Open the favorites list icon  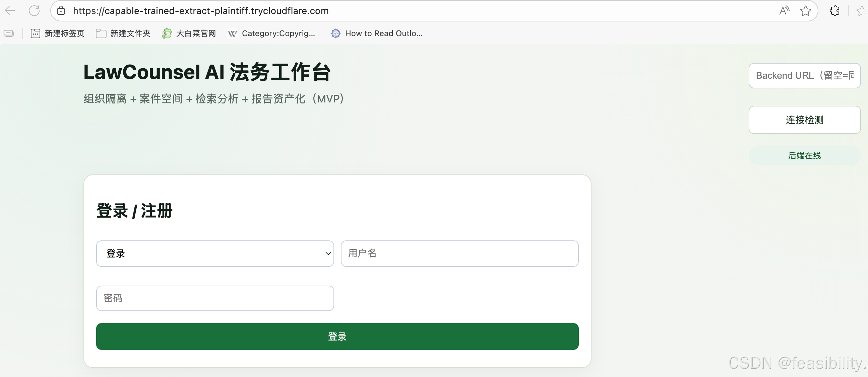point(862,11)
